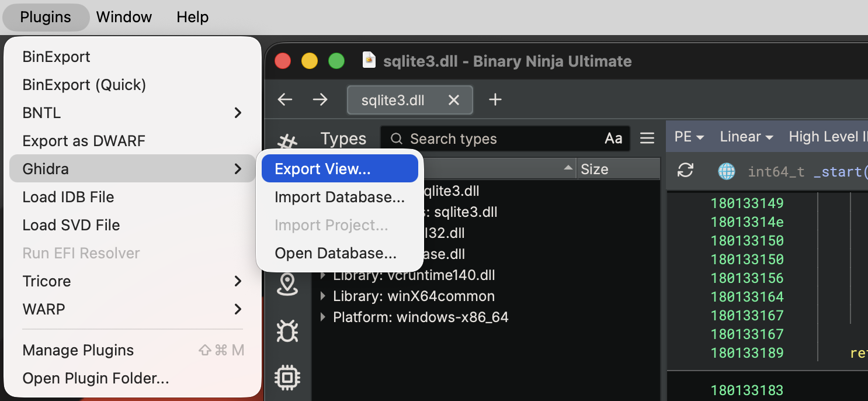The image size is (868, 401).
Task: Open the PE view dropdown
Action: [x=689, y=136]
